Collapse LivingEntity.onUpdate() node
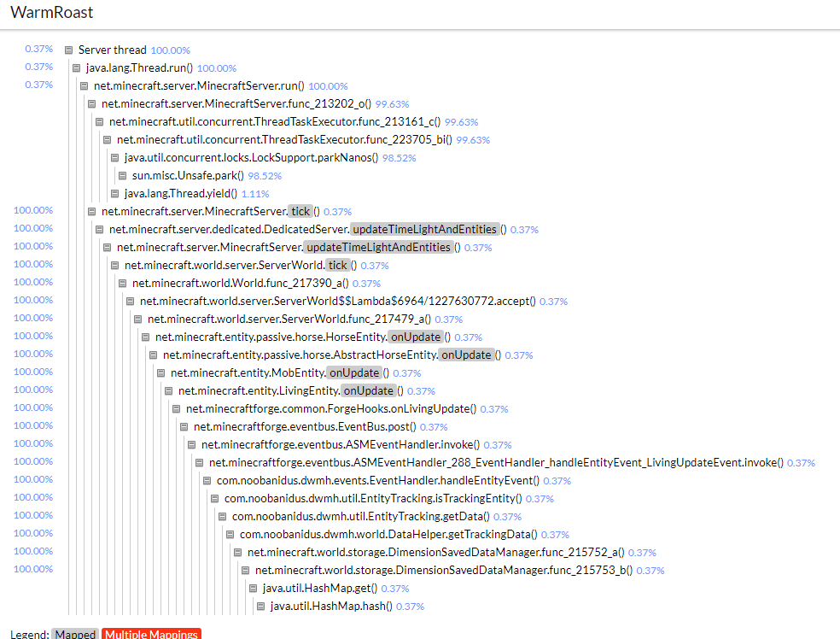 [x=168, y=390]
